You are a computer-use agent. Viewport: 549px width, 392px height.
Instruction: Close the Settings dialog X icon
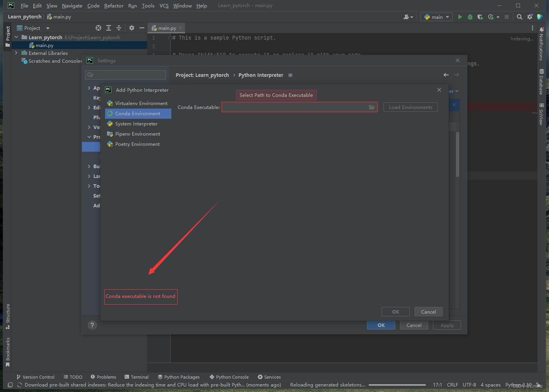(x=458, y=60)
